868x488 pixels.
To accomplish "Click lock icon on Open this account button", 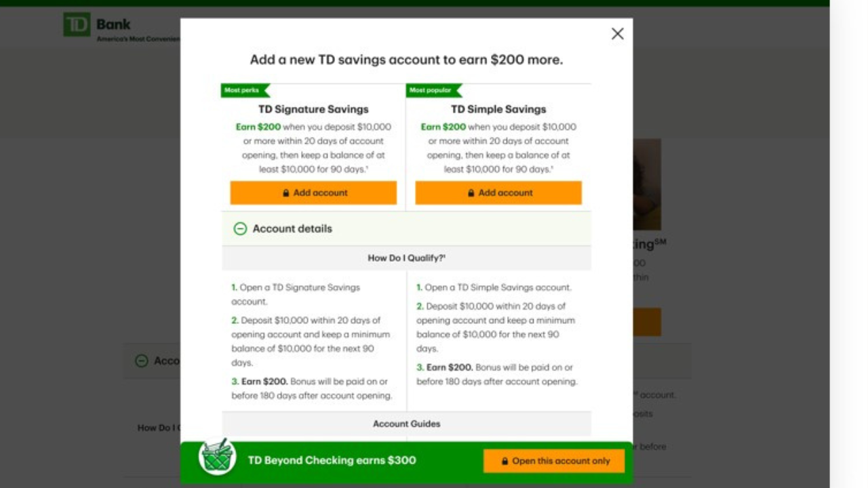I will [x=505, y=461].
